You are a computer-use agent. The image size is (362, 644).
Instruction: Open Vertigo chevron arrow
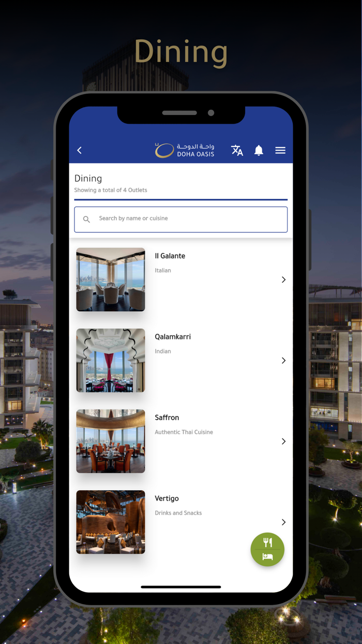pos(283,522)
